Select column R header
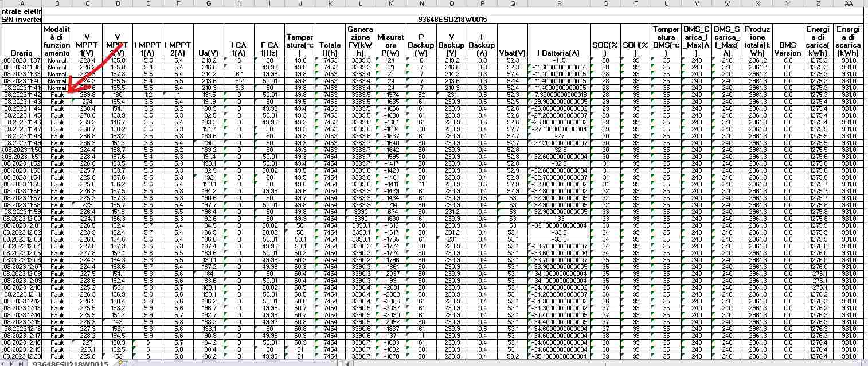Viewport: 868px width, 366px height. 559,3
